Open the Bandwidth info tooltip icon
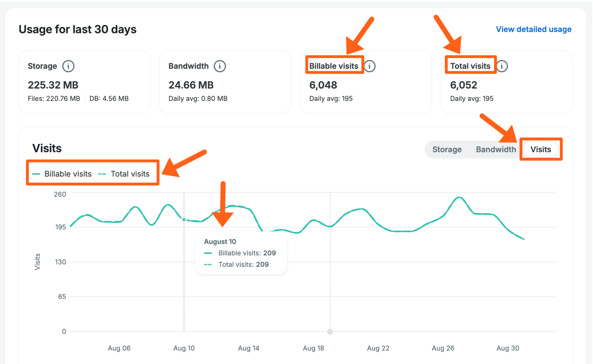This screenshot has height=364, width=593. pyautogui.click(x=220, y=66)
